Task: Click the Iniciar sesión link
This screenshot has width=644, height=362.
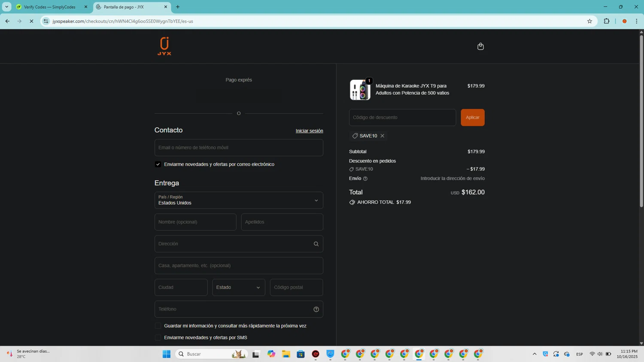Action: pyautogui.click(x=309, y=131)
